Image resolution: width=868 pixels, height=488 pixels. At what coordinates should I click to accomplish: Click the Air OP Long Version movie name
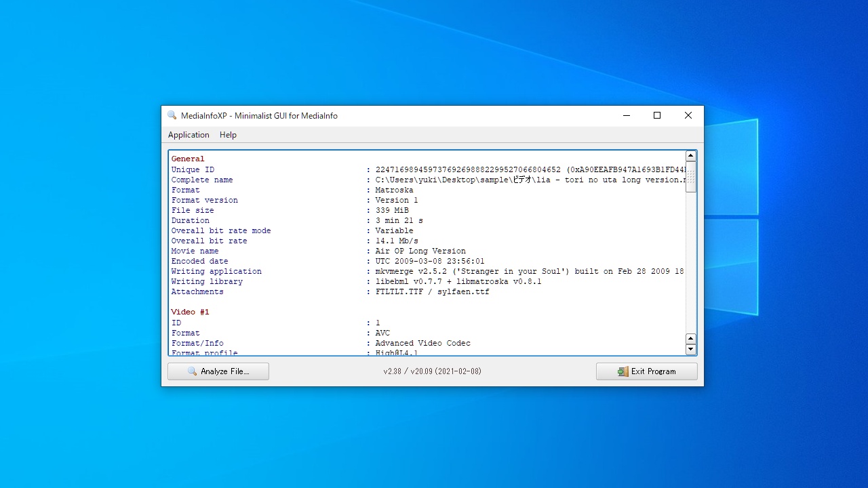[x=420, y=251]
